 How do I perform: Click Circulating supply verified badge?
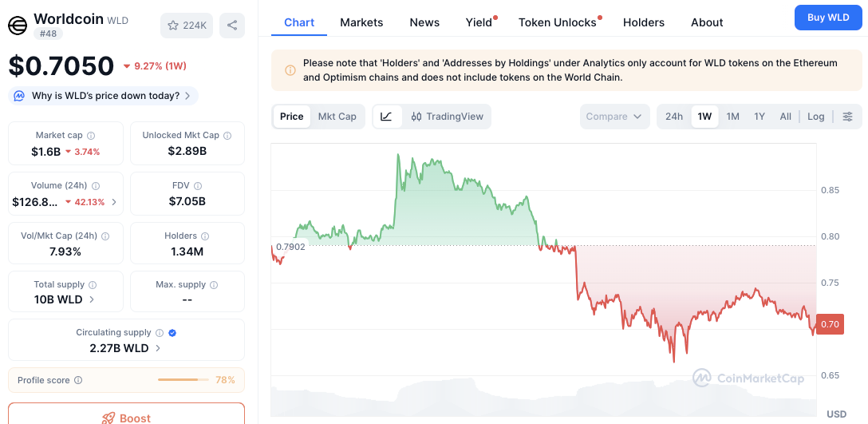(x=172, y=333)
